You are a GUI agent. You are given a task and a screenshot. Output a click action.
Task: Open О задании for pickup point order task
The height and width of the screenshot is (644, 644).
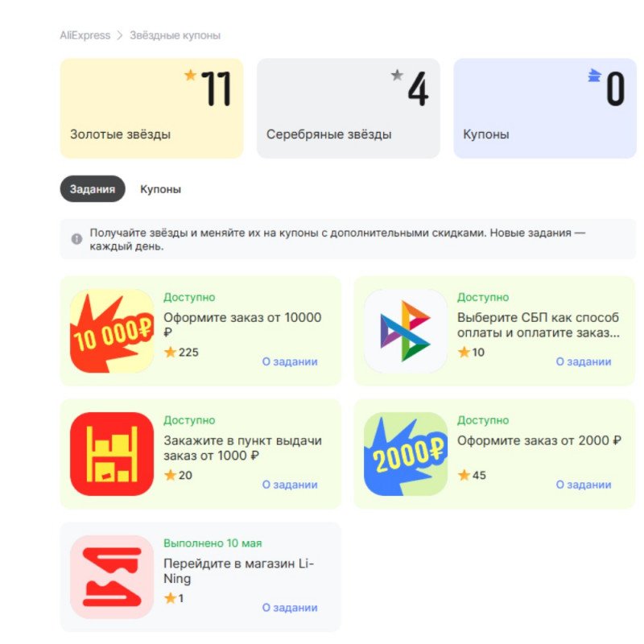[290, 485]
